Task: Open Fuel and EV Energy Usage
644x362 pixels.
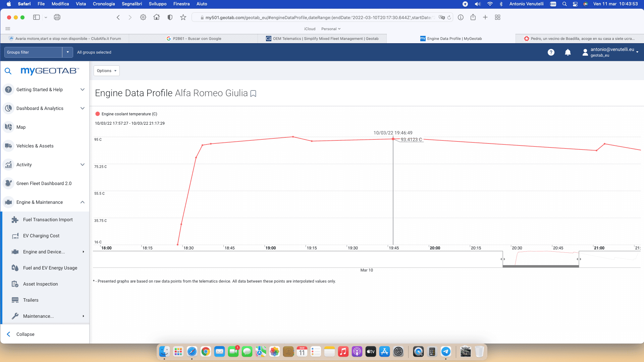Action: (x=50, y=268)
